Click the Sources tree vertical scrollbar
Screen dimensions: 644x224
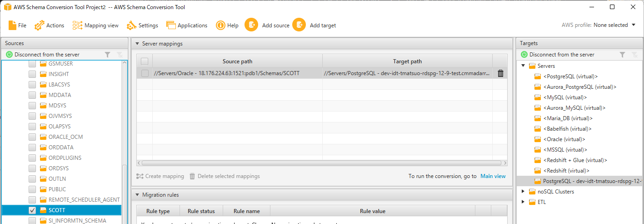tap(125, 193)
